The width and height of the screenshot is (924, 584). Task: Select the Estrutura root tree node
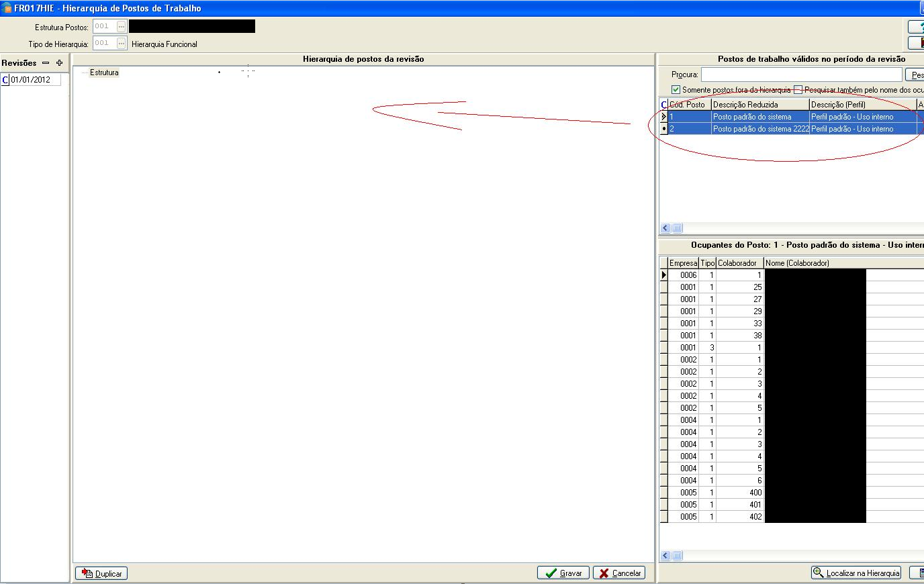[104, 72]
